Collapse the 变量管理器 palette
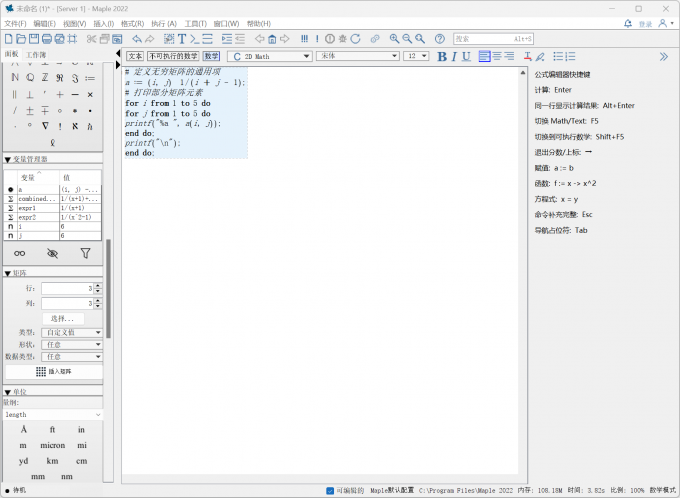Viewport: 680px width, 498px height. click(7, 160)
